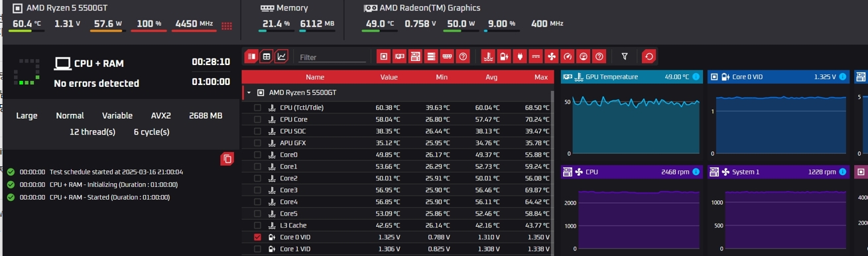Sort the table by Name column

point(315,77)
